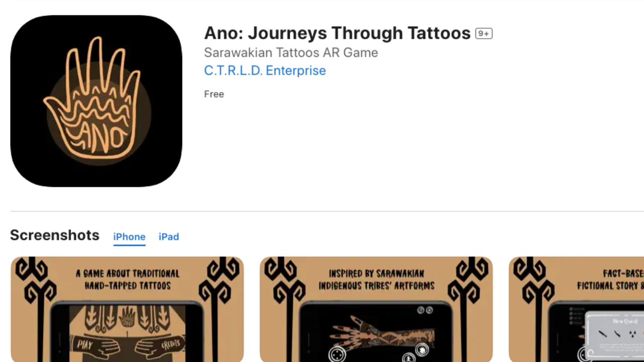Open the fact-based fictional story screenshot
The height and width of the screenshot is (362, 644).
[576, 309]
